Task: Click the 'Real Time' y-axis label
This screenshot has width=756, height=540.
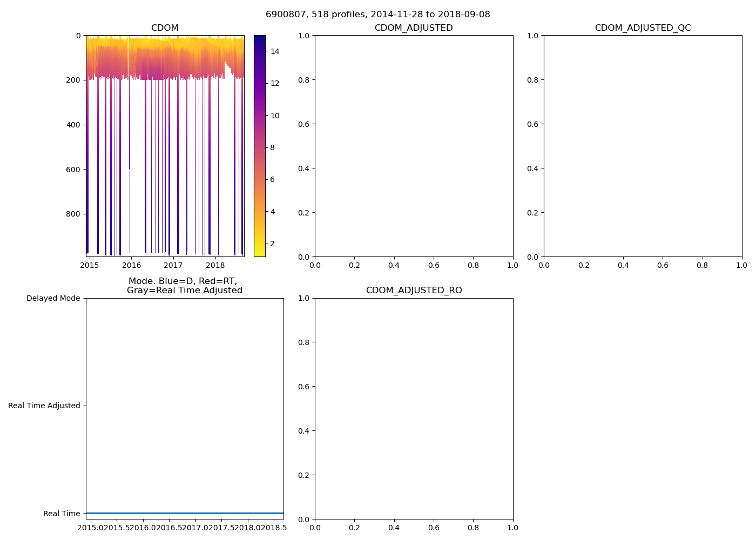Action: pyautogui.click(x=62, y=514)
